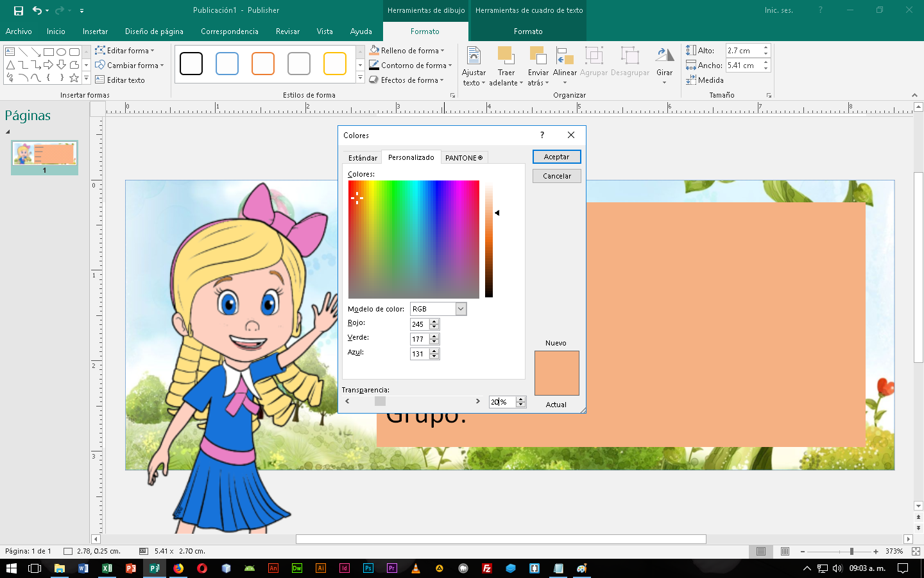
Task: Click the luminance bar next to spectrum
Action: click(489, 240)
